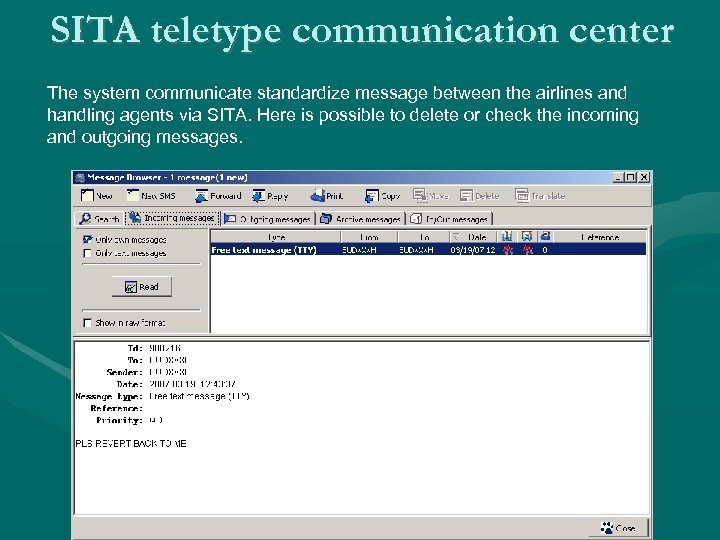This screenshot has height=540, width=720.
Task: Switch to Incoming messages tab
Action: pos(173,218)
